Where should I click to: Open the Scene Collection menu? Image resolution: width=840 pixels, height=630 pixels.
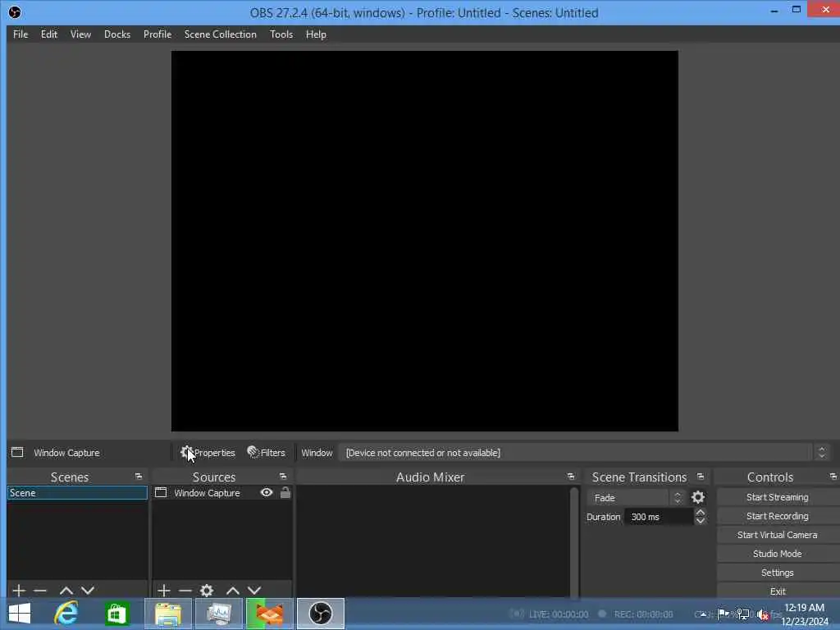(x=220, y=34)
